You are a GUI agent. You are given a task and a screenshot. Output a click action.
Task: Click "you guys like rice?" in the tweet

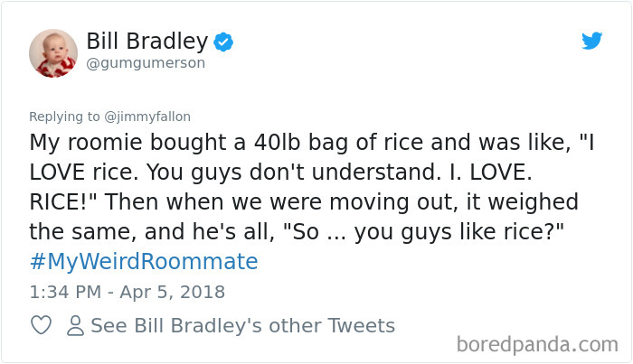[459, 231]
